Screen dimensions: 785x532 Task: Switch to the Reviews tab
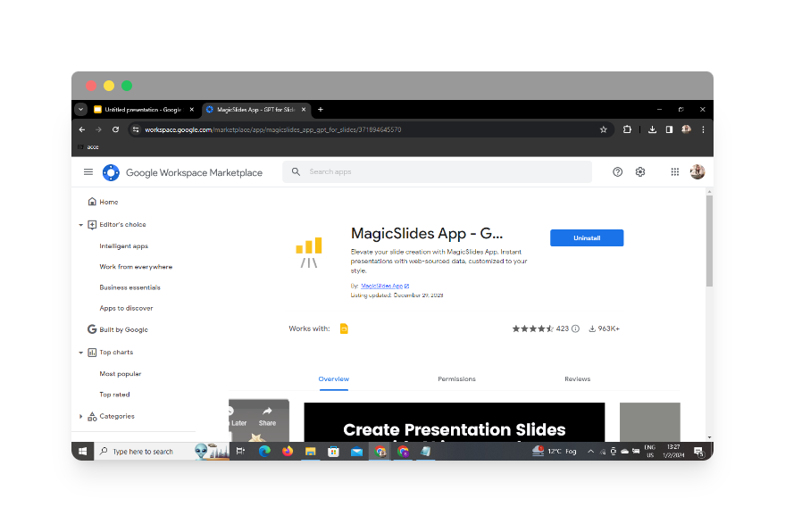577,379
